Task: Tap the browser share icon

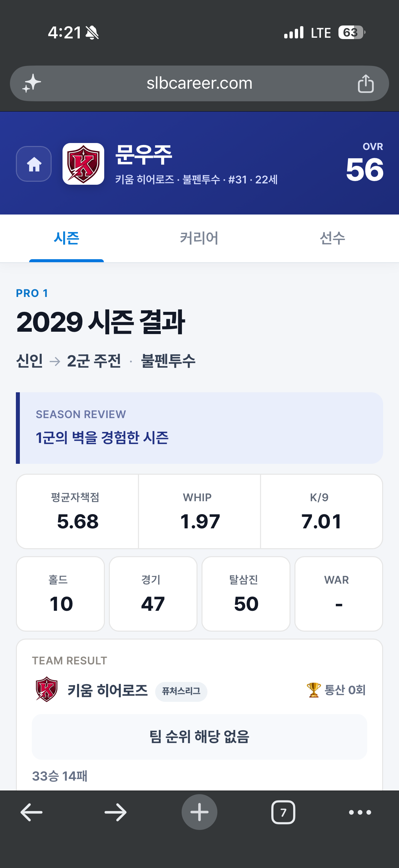Action: point(366,83)
